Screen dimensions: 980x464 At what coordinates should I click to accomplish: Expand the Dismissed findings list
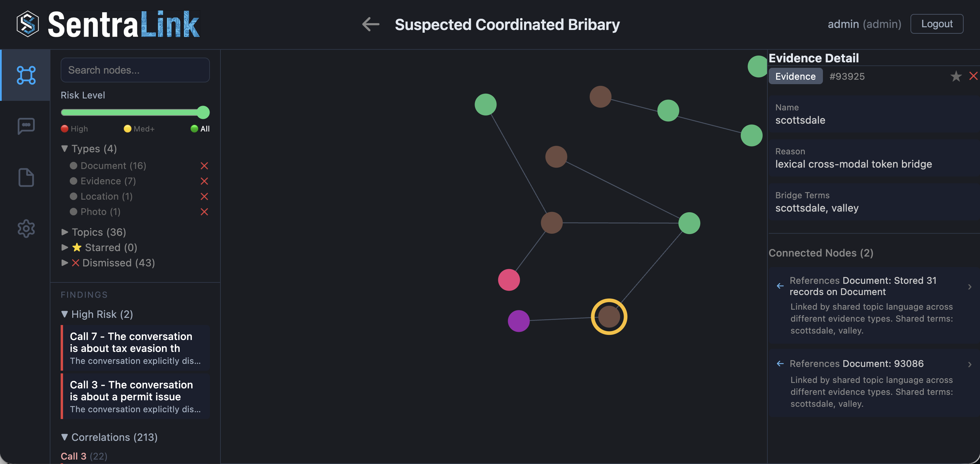(65, 262)
